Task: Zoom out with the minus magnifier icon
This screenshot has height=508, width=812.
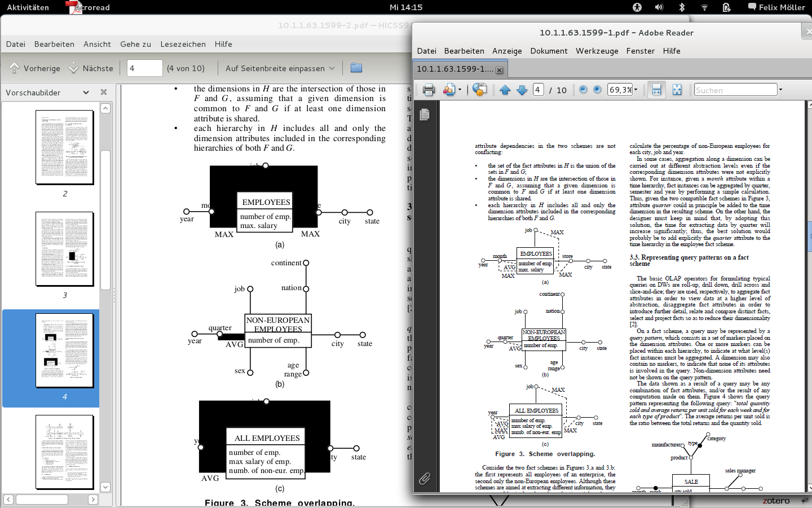Action: (x=583, y=90)
